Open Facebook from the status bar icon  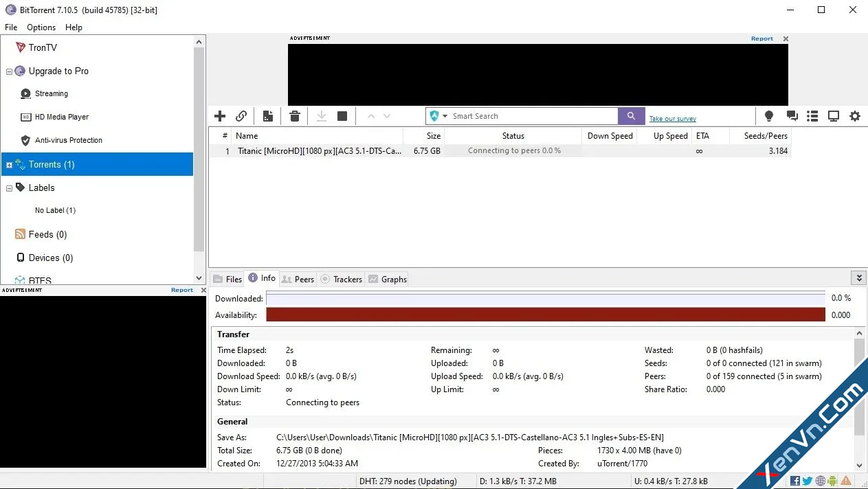(795, 481)
